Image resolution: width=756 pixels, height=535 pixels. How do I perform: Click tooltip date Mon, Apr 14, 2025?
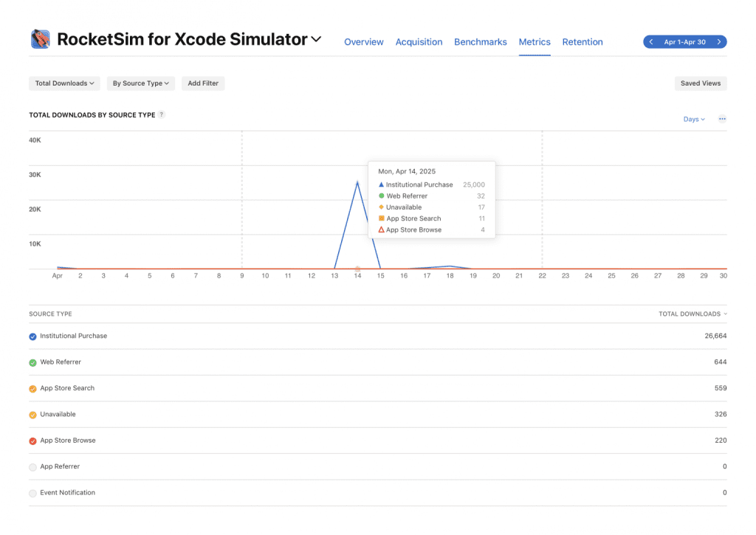click(x=407, y=171)
